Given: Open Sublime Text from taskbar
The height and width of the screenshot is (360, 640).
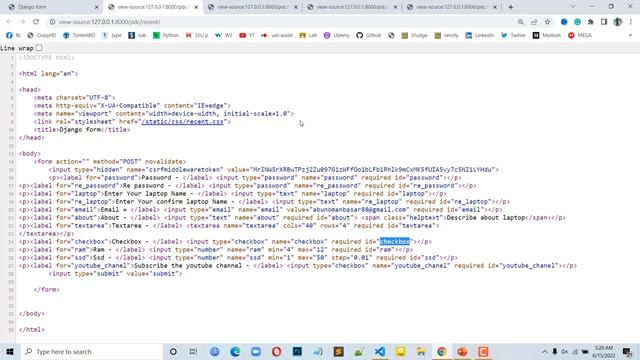Looking at the screenshot, I should (338, 351).
